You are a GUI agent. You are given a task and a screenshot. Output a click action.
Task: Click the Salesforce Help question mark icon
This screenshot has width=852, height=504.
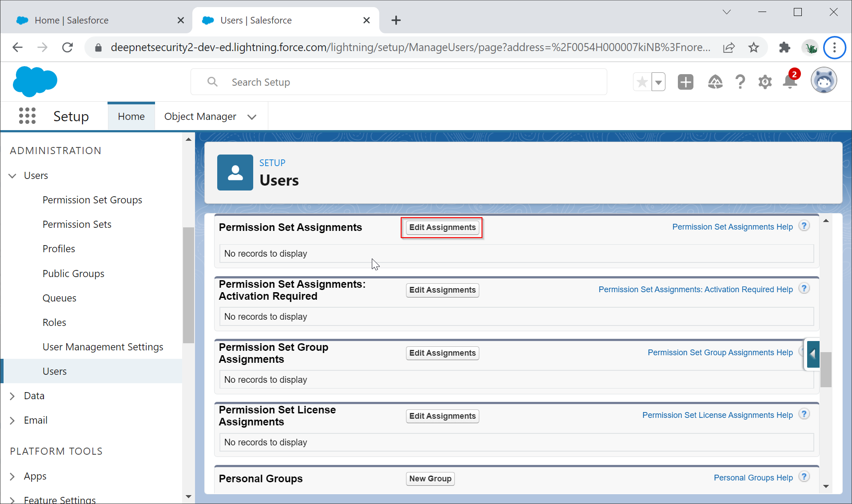click(740, 82)
